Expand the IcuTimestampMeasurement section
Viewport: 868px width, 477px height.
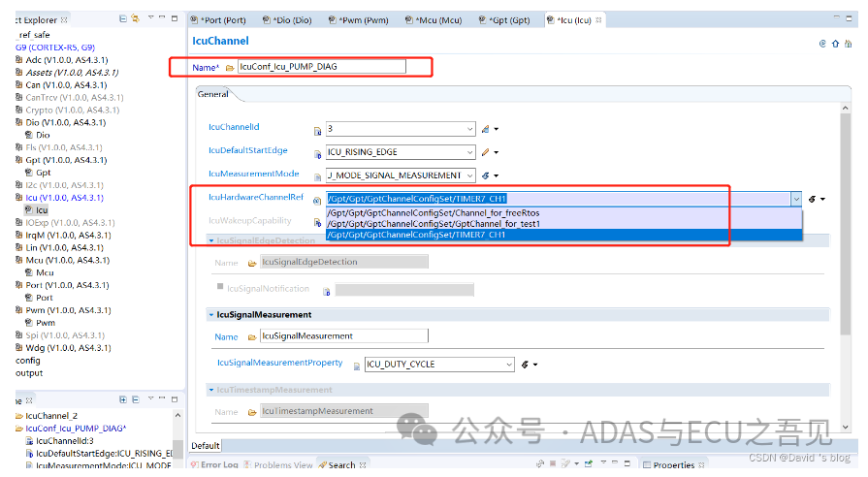tap(211, 390)
